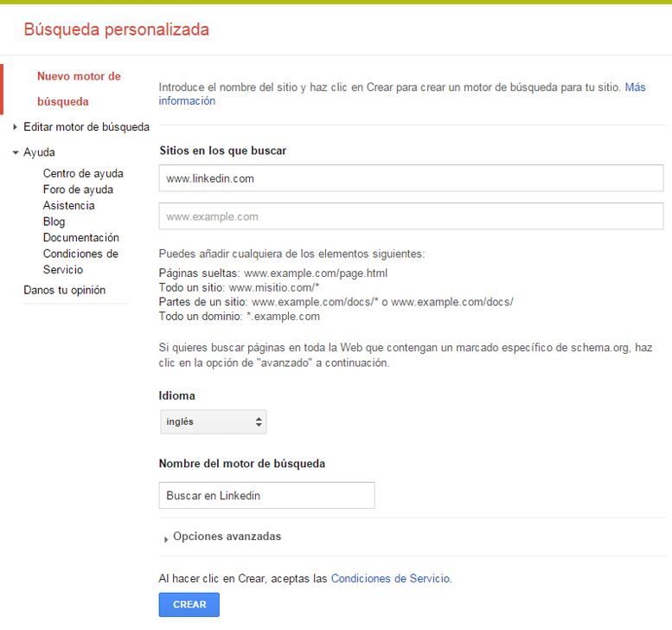This screenshot has height=630, width=672.
Task: Open Centro de ayuda link
Action: tap(83, 173)
